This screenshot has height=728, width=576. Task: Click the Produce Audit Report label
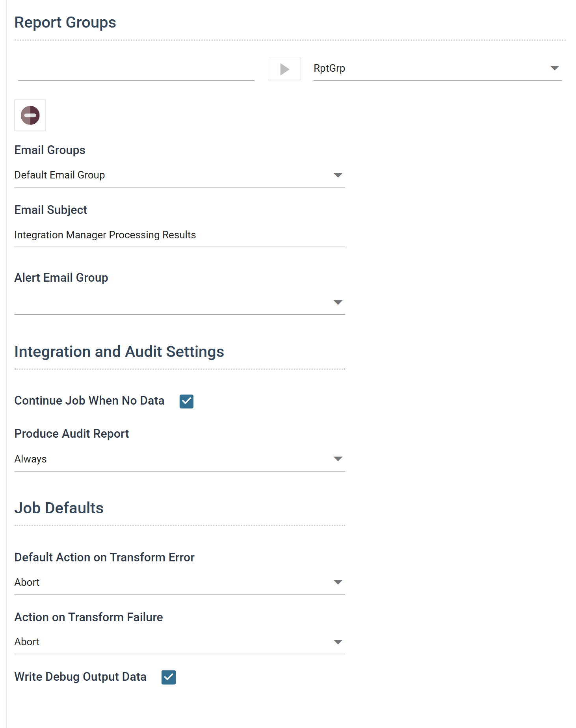[x=72, y=434]
